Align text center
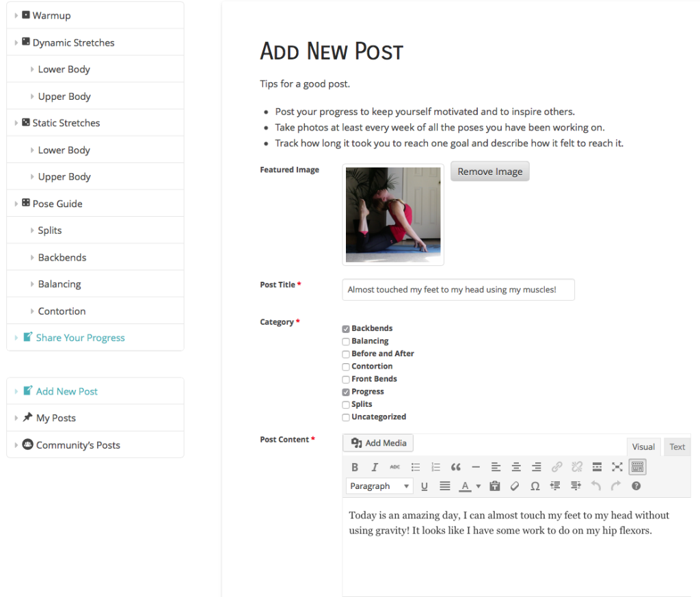 coord(516,467)
